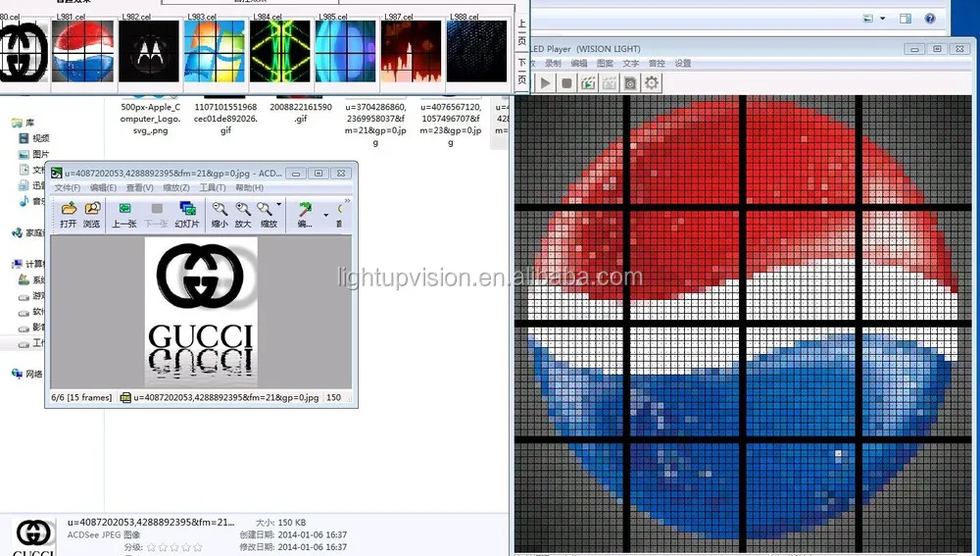
Task: Select the L981.cel Pepsi thumbnail
Action: [83, 51]
